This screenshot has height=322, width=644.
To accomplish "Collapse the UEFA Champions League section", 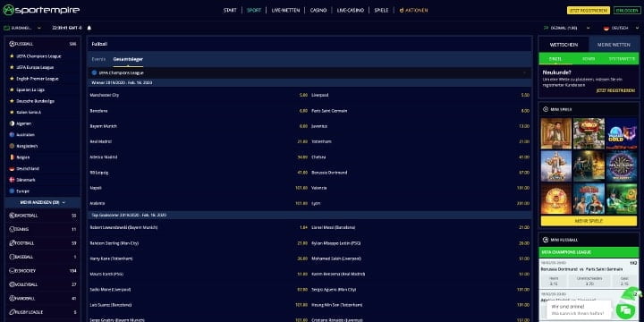I will [x=524, y=72].
